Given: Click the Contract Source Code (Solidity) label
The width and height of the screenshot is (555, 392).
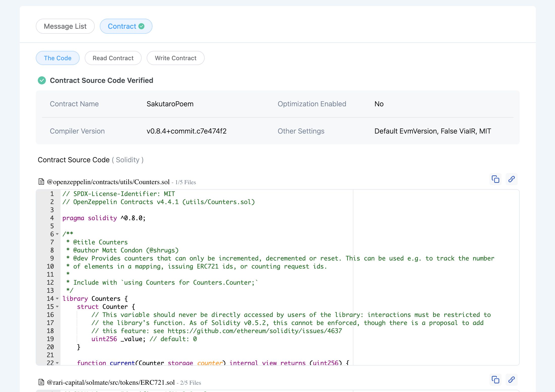Looking at the screenshot, I should click(x=91, y=160).
